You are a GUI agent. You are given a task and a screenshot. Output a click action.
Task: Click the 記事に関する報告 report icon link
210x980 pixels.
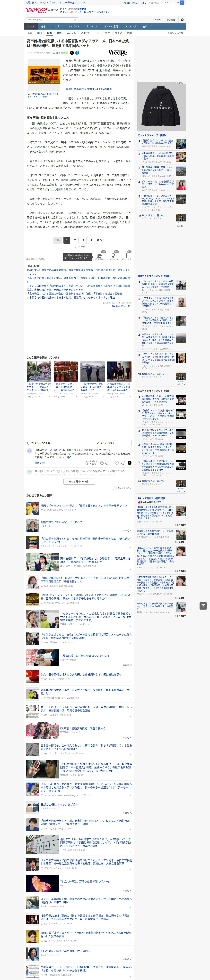35,260
